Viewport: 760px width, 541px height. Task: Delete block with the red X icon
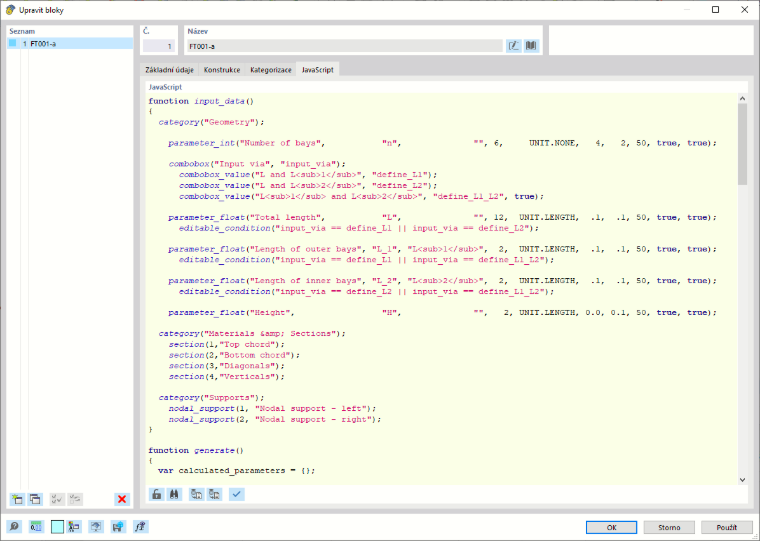tap(122, 499)
